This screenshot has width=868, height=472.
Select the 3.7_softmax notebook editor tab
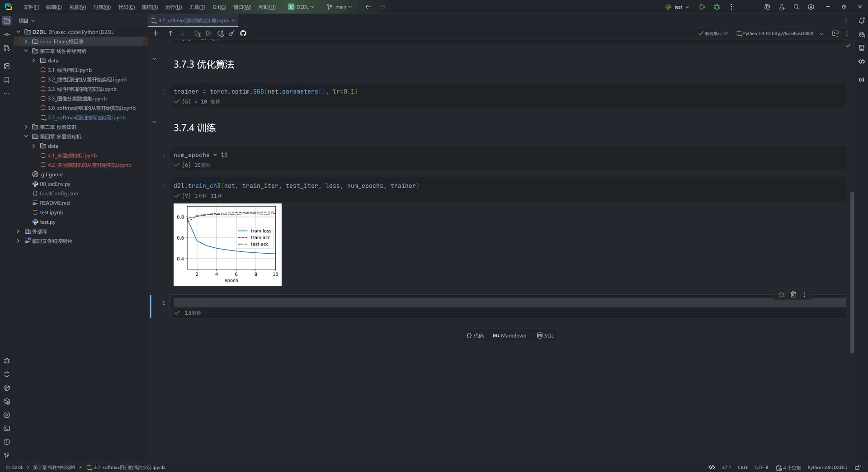point(193,21)
